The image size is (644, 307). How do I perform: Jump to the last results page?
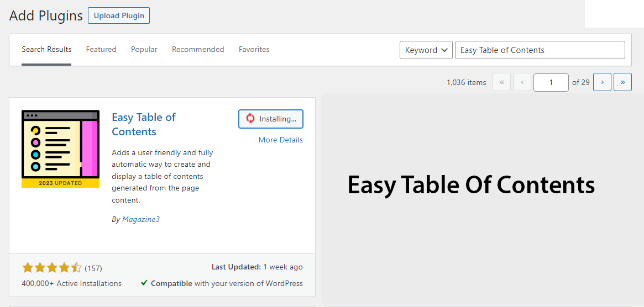pyautogui.click(x=622, y=82)
